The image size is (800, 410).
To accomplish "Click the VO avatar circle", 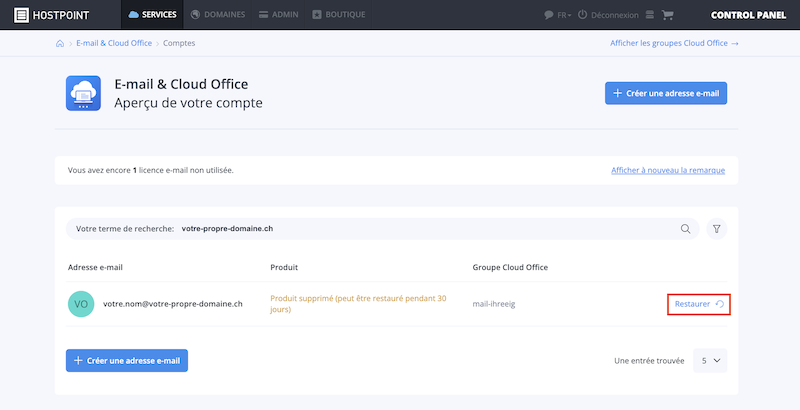I will coord(81,304).
